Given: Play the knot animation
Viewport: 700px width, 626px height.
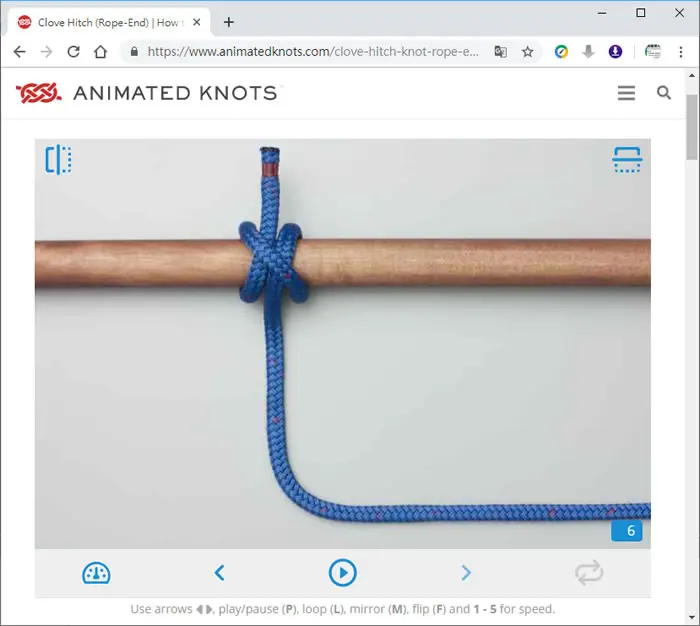Looking at the screenshot, I should [x=342, y=573].
